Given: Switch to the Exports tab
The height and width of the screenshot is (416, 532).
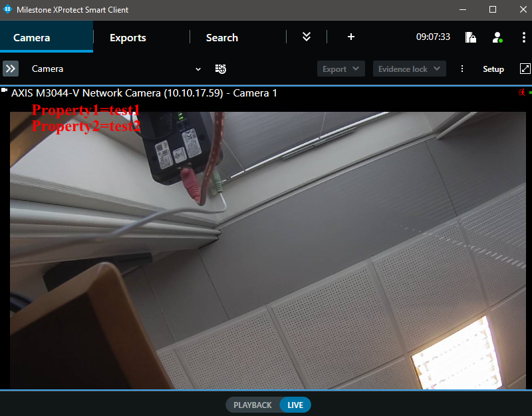Looking at the screenshot, I should [128, 37].
